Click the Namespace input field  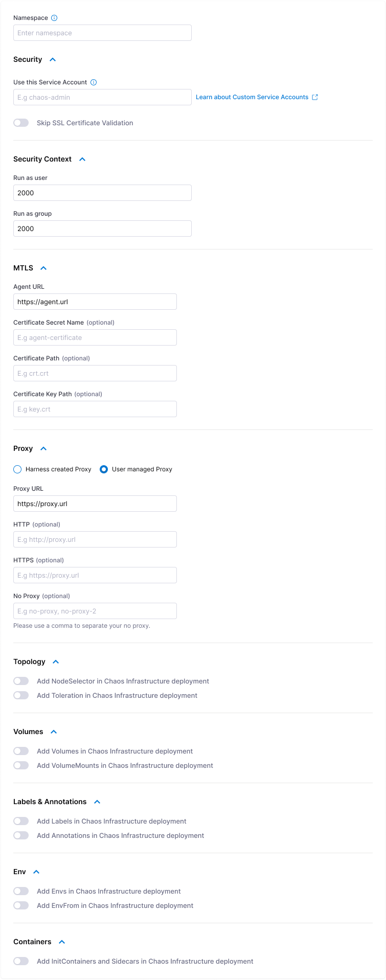102,33
